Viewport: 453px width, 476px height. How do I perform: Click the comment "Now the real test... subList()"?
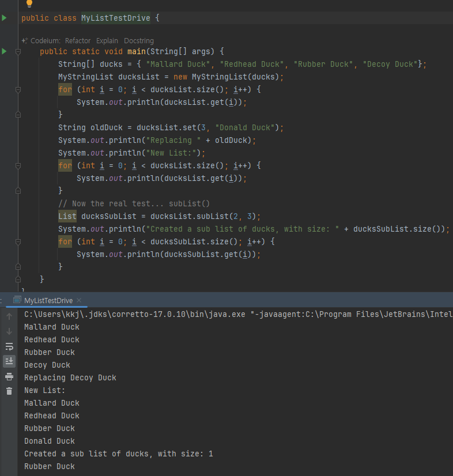tap(134, 203)
